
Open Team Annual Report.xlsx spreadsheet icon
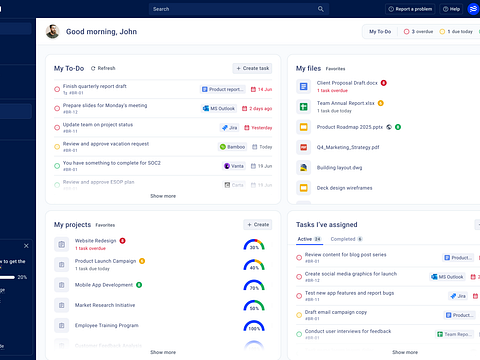[303, 107]
